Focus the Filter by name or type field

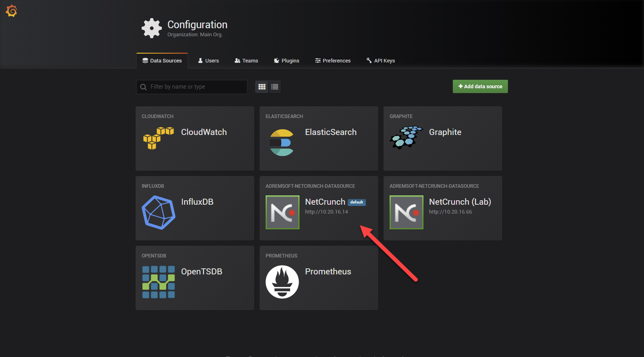(192, 87)
